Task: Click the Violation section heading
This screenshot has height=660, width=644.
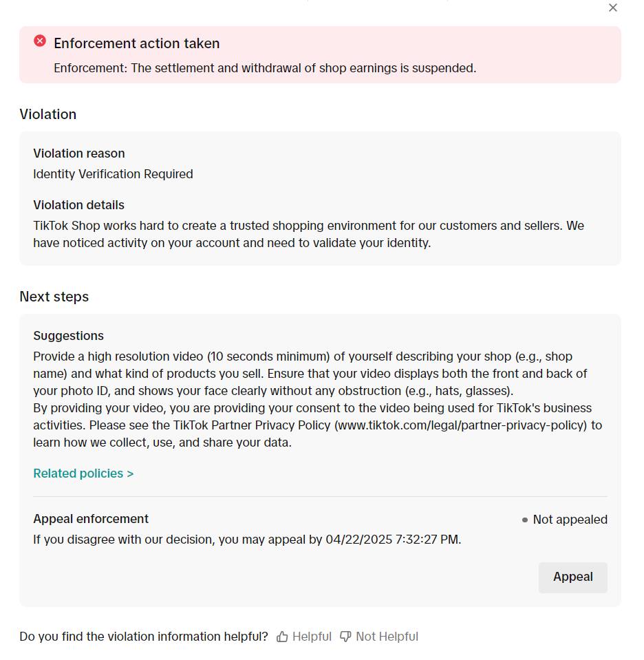Action: (48, 114)
